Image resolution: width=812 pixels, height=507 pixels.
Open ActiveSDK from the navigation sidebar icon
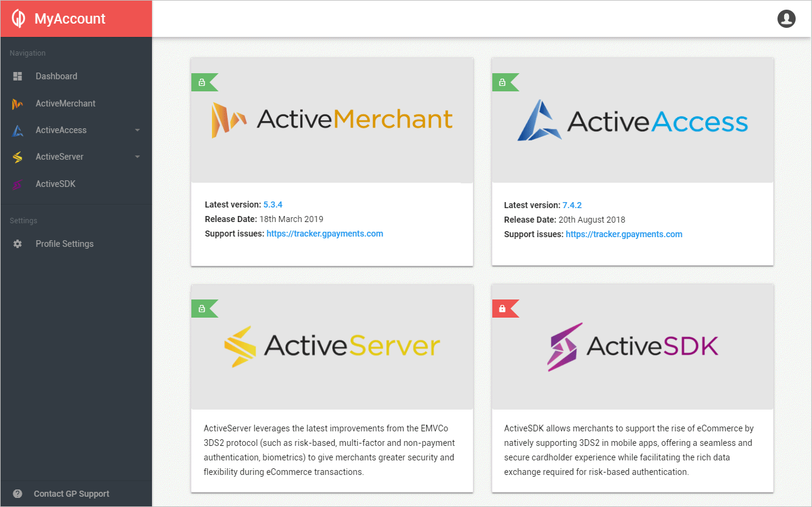click(x=17, y=183)
